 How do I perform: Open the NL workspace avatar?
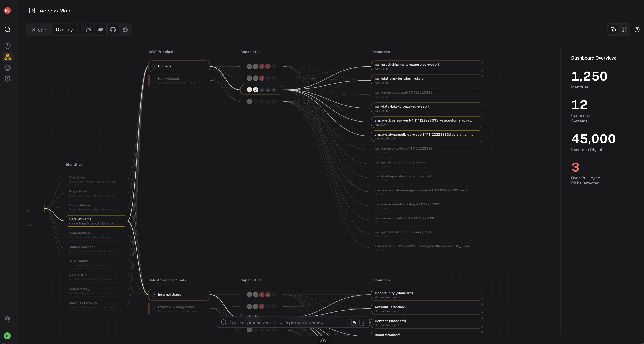tap(7, 11)
